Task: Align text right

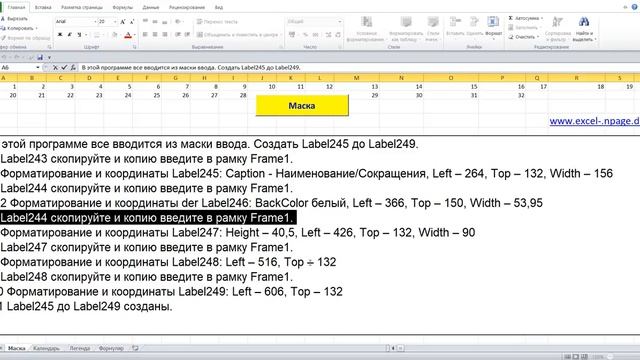Action: pyautogui.click(x=164, y=35)
